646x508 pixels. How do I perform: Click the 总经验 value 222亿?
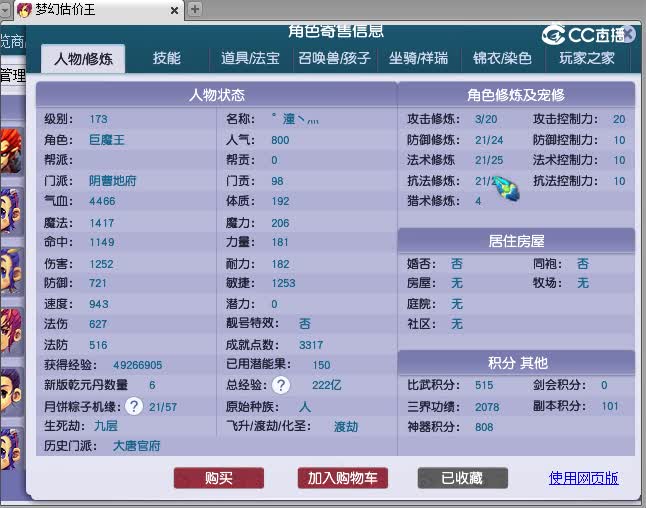tap(326, 385)
